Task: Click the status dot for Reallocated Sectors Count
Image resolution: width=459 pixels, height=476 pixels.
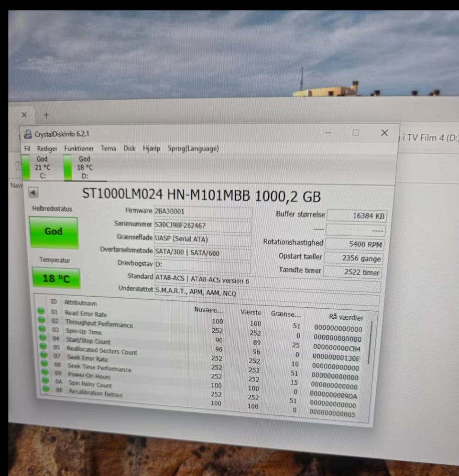Action: [x=44, y=346]
